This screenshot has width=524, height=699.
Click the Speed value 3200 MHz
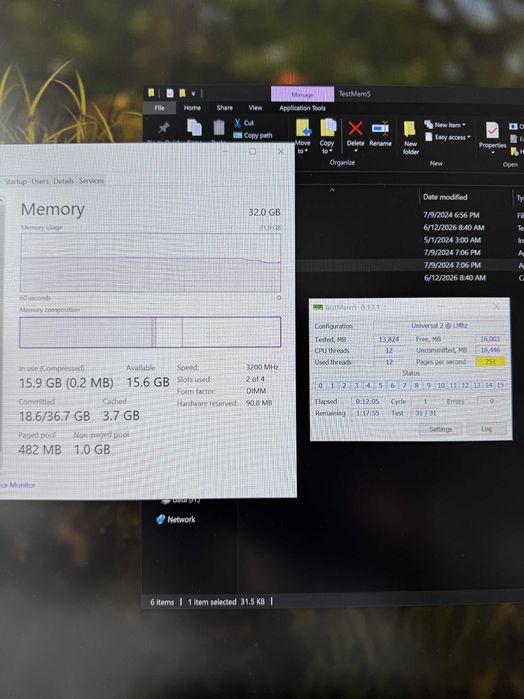[262, 367]
